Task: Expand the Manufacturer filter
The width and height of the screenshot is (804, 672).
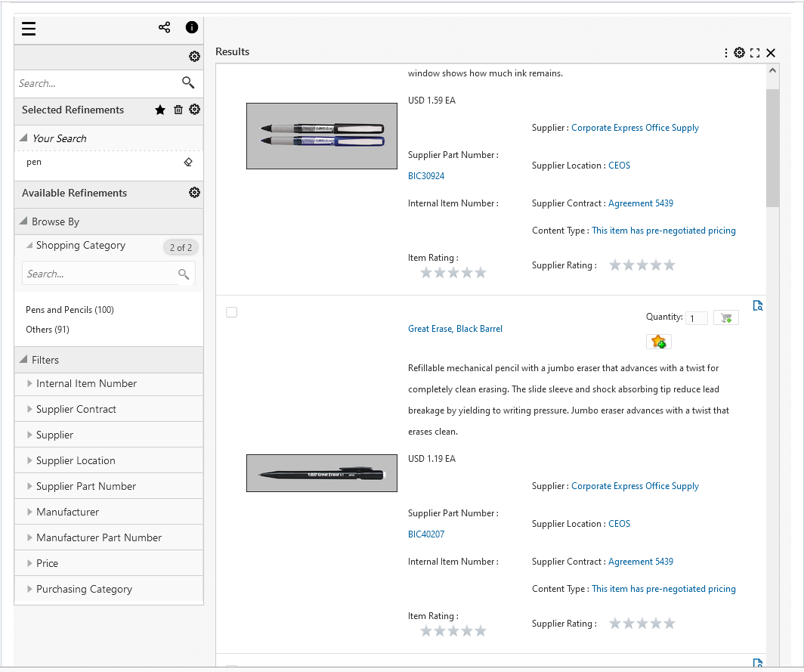Action: [x=67, y=512]
